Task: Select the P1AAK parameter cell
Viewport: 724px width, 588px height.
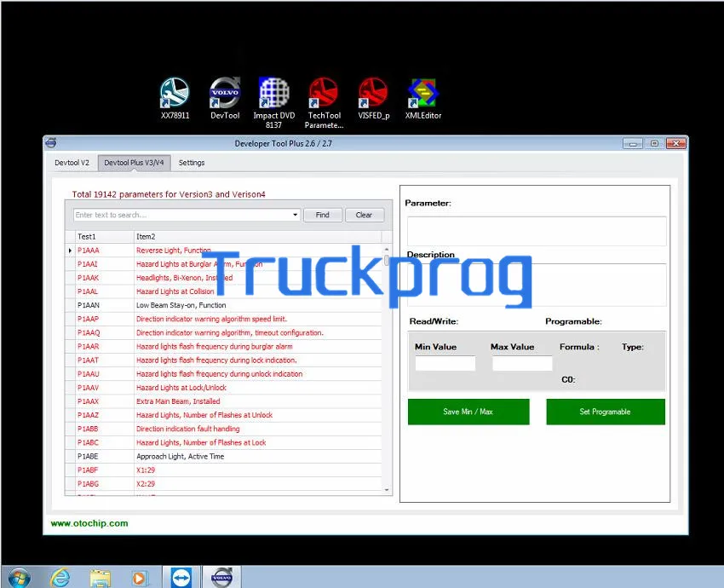Action: [105, 278]
